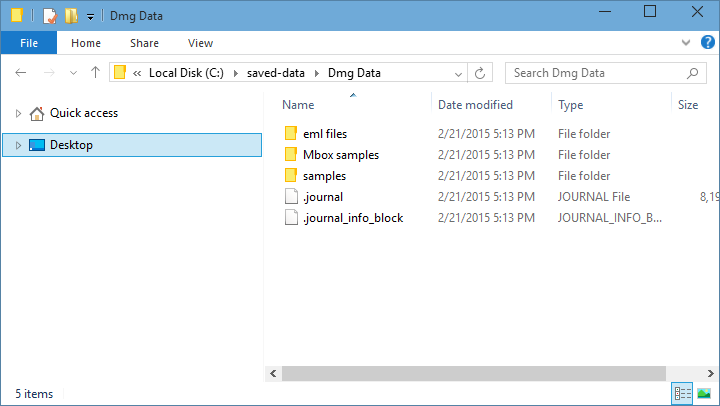The image size is (720, 406).
Task: Show hidden path segments via double chevron
Action: tap(137, 73)
